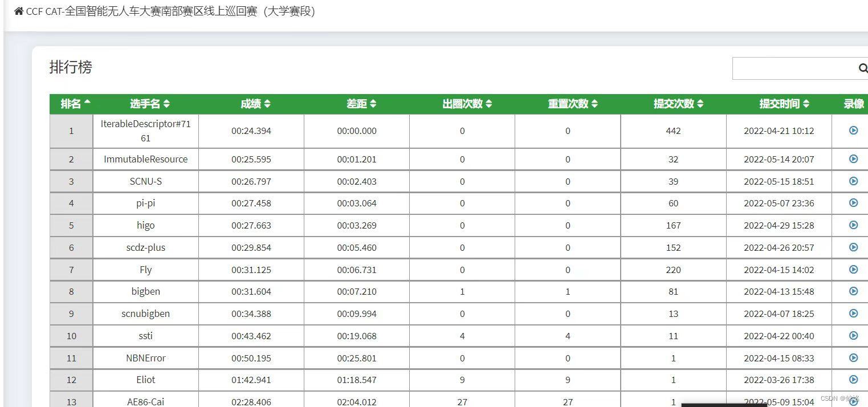This screenshot has width=868, height=407.
Task: Select player name Eliot
Action: [146, 380]
